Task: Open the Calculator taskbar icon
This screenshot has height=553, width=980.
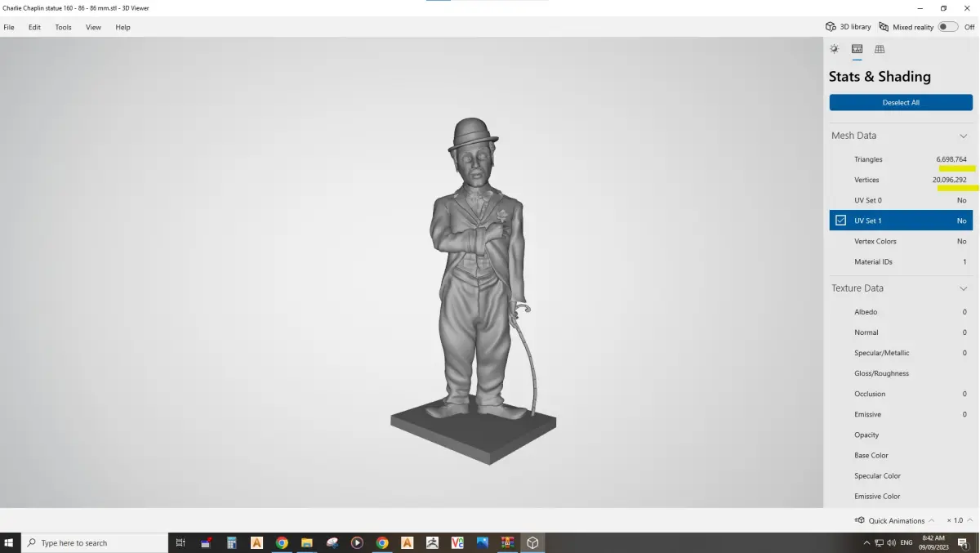Action: coord(231,542)
